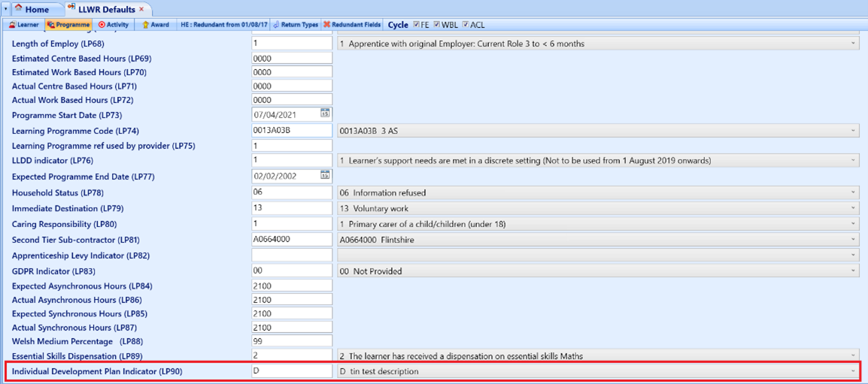
Task: Switch to the Learner section
Action: coord(24,25)
